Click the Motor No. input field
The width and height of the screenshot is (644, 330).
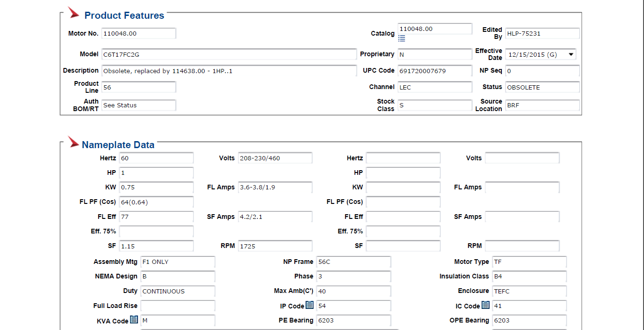tap(139, 34)
